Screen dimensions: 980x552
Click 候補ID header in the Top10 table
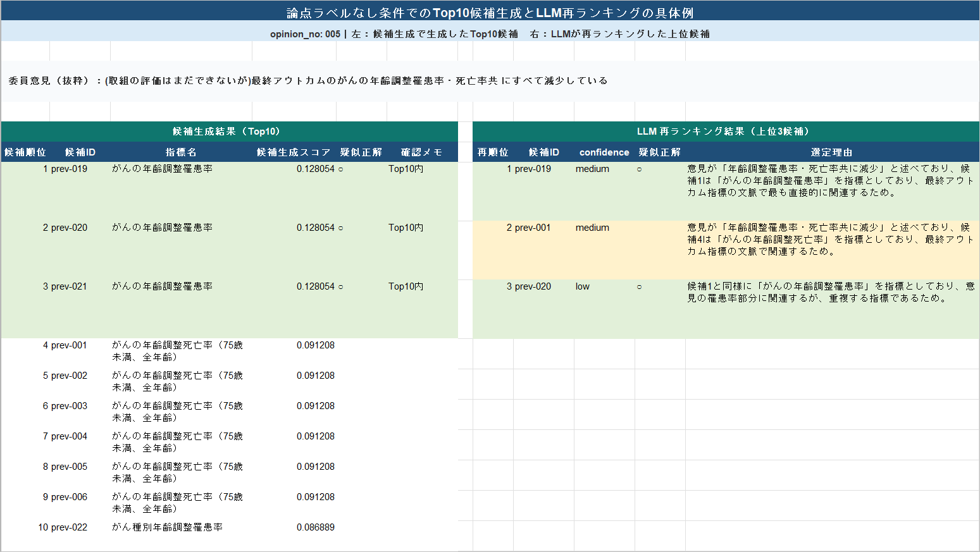[x=80, y=152]
